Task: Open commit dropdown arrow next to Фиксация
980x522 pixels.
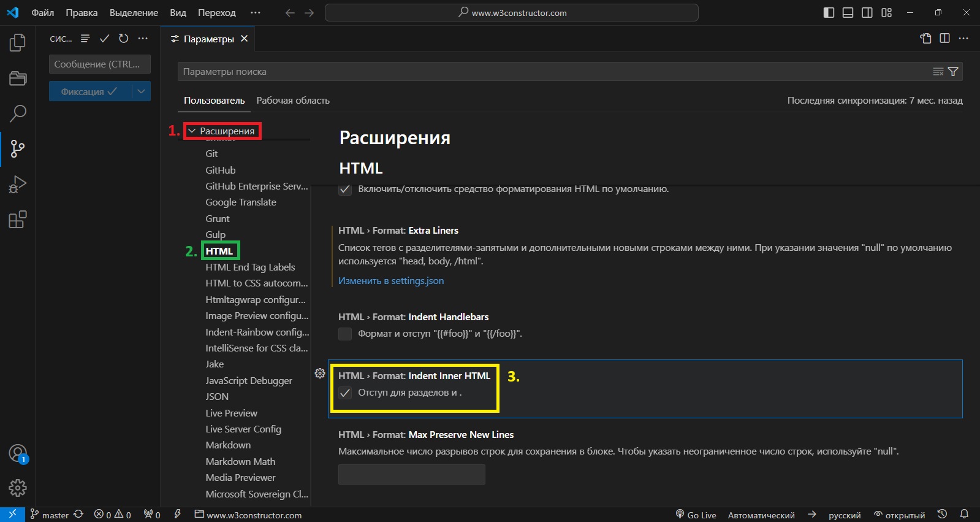Action: [x=142, y=91]
